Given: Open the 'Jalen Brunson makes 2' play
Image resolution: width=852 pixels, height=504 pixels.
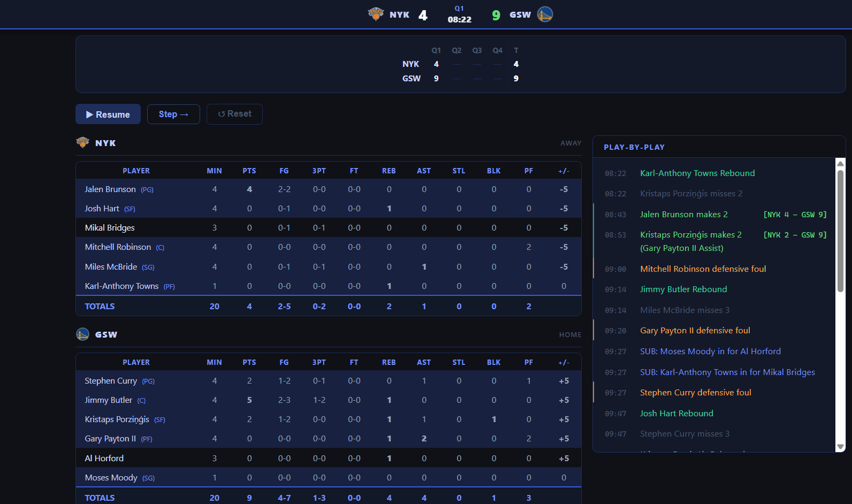Looking at the screenshot, I should coord(714,214).
